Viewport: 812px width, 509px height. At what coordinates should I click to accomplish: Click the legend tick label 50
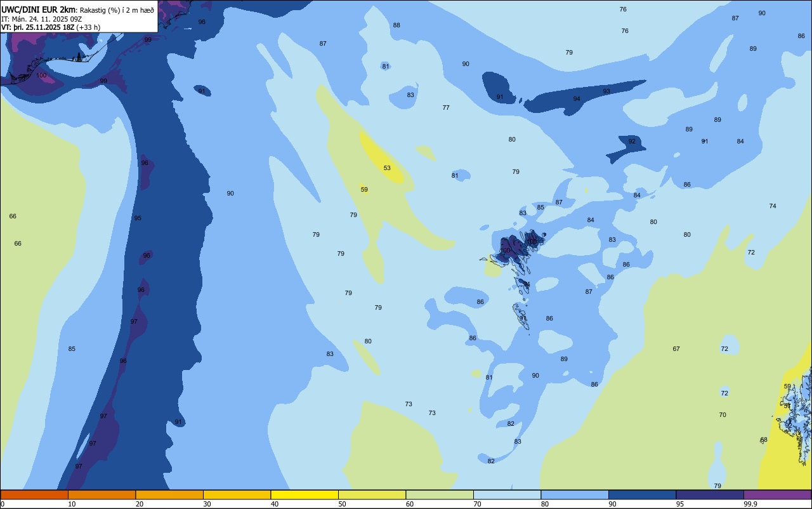click(x=342, y=504)
